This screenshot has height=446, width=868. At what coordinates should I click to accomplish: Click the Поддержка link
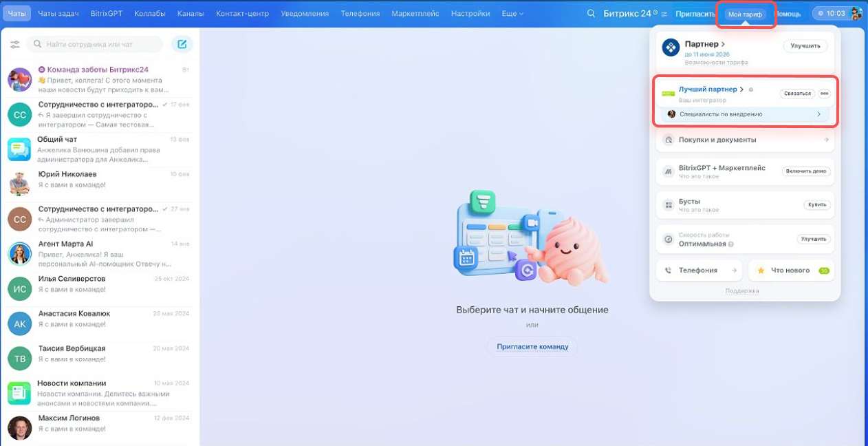pos(741,291)
